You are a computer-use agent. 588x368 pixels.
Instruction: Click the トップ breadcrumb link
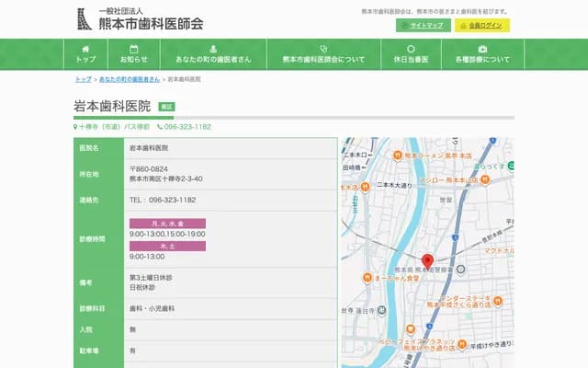83,80
